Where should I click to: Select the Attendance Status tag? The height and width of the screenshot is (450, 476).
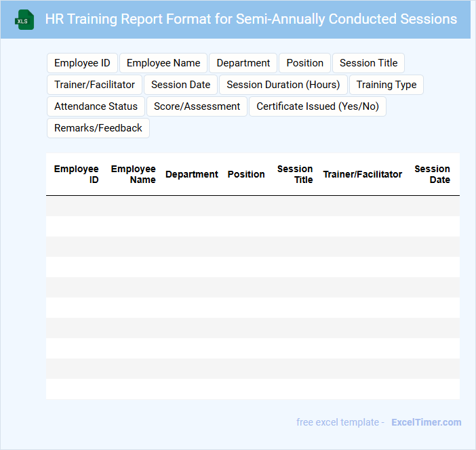pos(96,106)
